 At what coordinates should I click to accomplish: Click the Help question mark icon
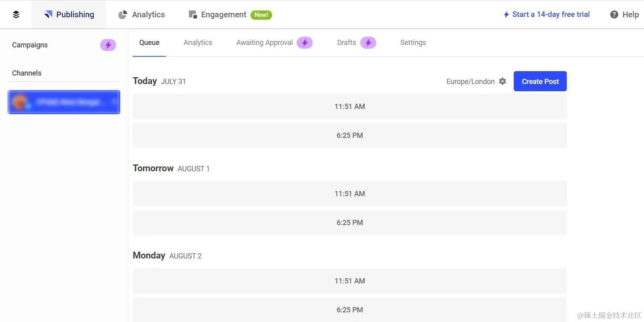click(x=614, y=14)
